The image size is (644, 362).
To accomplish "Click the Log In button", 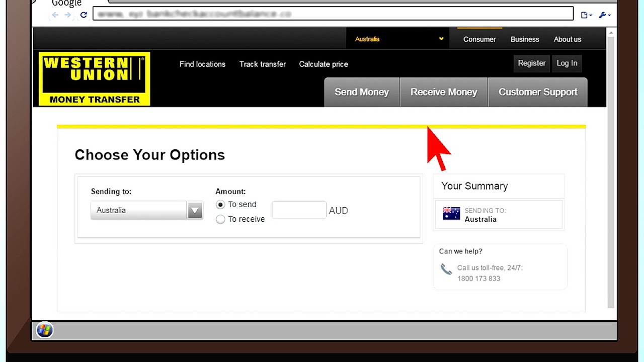I will 567,63.
